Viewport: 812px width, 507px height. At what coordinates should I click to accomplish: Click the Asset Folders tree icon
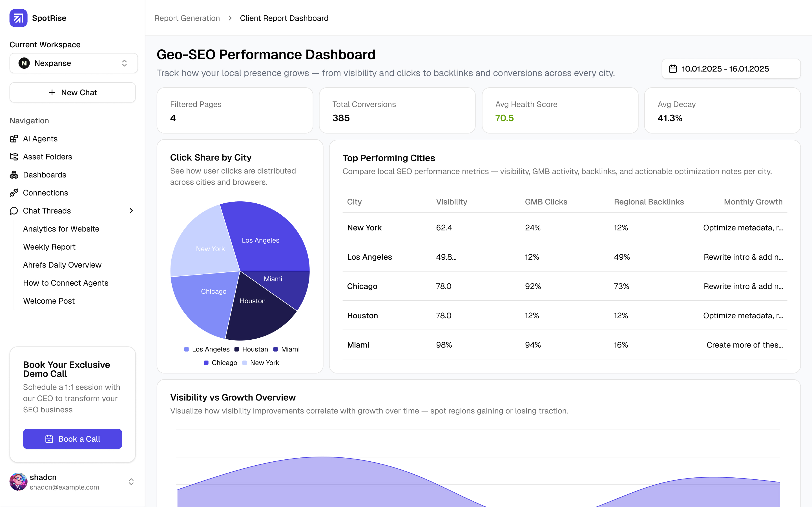pyautogui.click(x=14, y=157)
